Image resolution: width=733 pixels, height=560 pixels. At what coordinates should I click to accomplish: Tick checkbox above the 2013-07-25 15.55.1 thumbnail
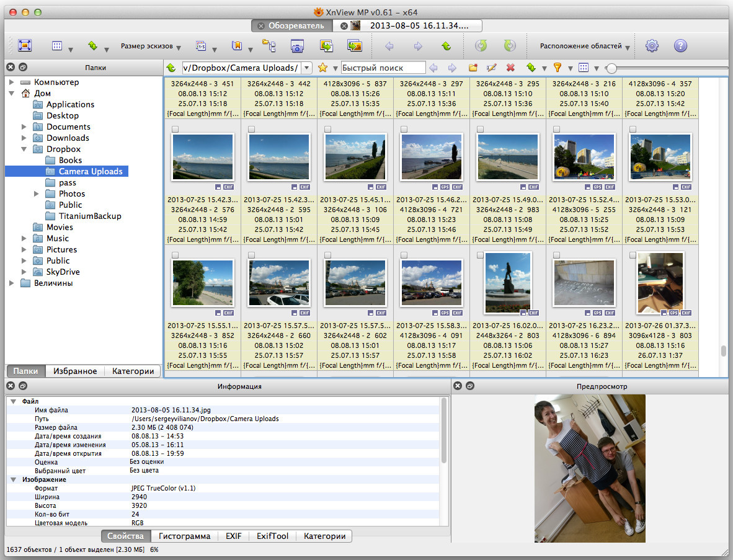pyautogui.click(x=175, y=256)
